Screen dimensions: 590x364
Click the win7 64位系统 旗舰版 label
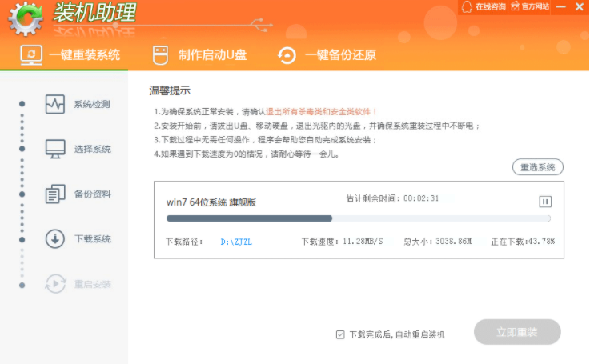click(x=211, y=202)
